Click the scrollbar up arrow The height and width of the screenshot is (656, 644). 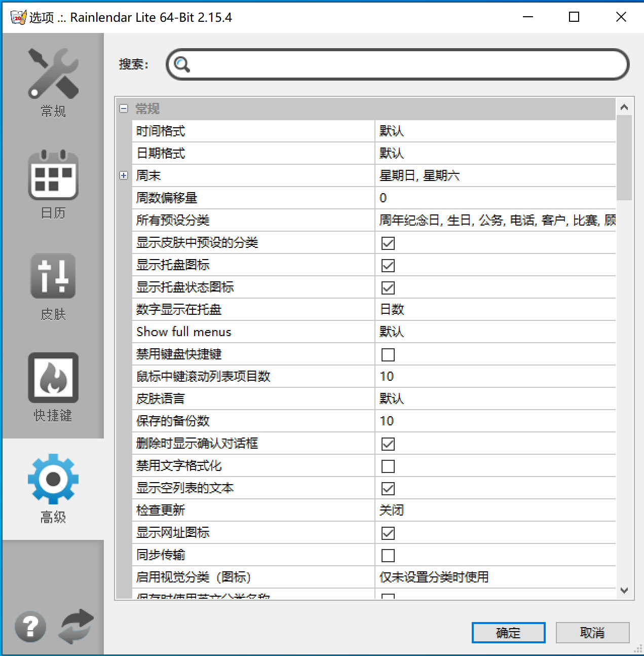click(624, 107)
